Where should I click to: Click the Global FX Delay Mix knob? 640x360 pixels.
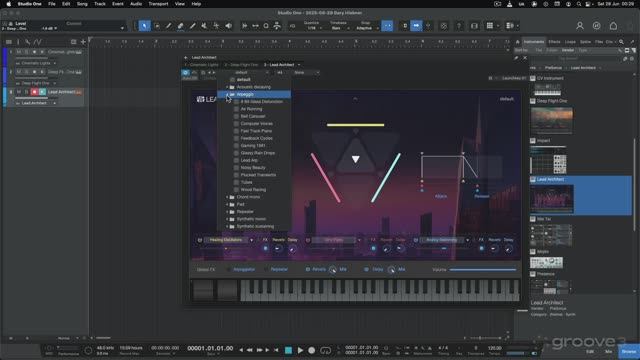(x=391, y=269)
